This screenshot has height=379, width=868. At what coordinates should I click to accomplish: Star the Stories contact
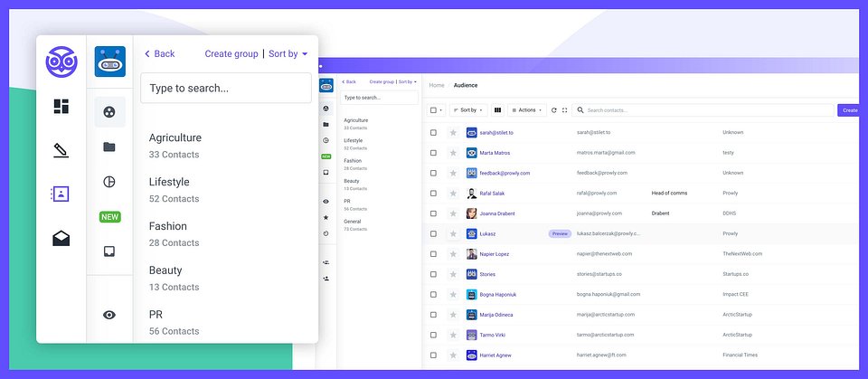(x=453, y=274)
